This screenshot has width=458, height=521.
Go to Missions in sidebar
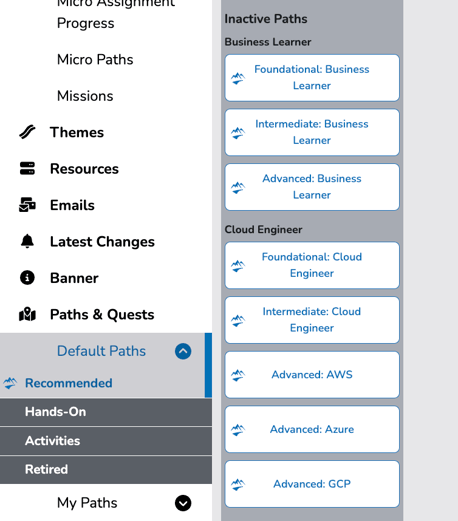tap(85, 96)
